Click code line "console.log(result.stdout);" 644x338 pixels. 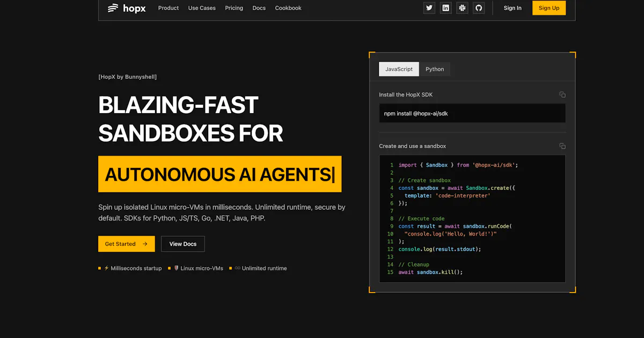pyautogui.click(x=440, y=249)
